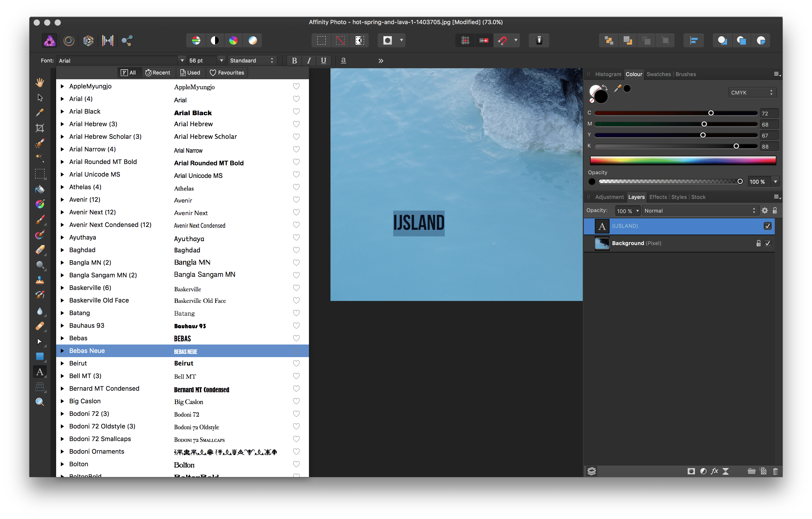Open the CMYK colour model dropdown

click(752, 92)
